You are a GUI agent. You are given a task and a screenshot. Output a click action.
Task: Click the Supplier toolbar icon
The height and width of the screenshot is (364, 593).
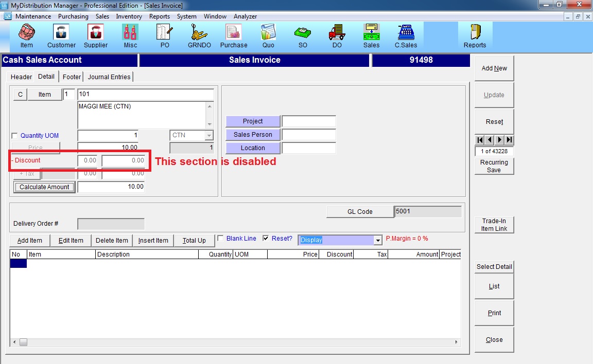96,35
